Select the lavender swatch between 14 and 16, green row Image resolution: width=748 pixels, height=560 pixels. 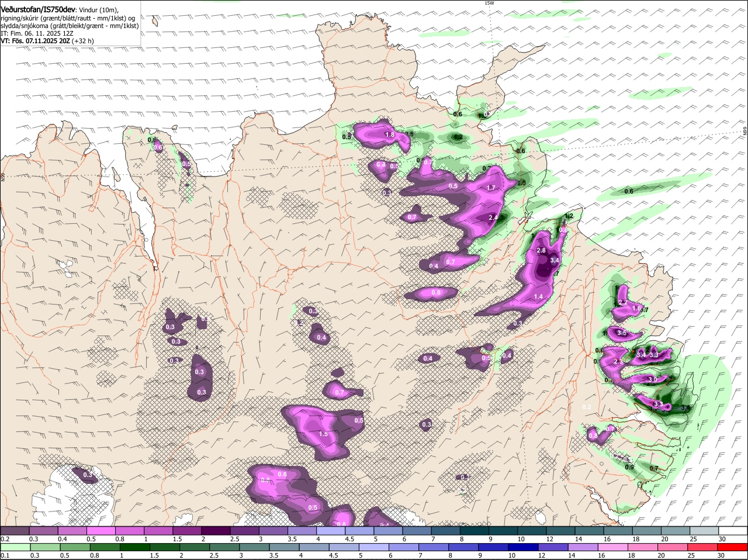[584, 547]
